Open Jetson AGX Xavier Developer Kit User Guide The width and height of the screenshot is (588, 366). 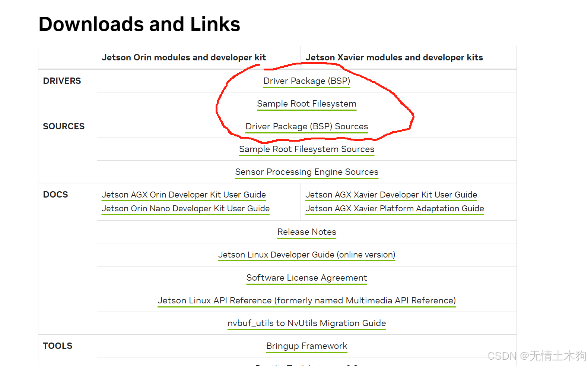tap(391, 195)
